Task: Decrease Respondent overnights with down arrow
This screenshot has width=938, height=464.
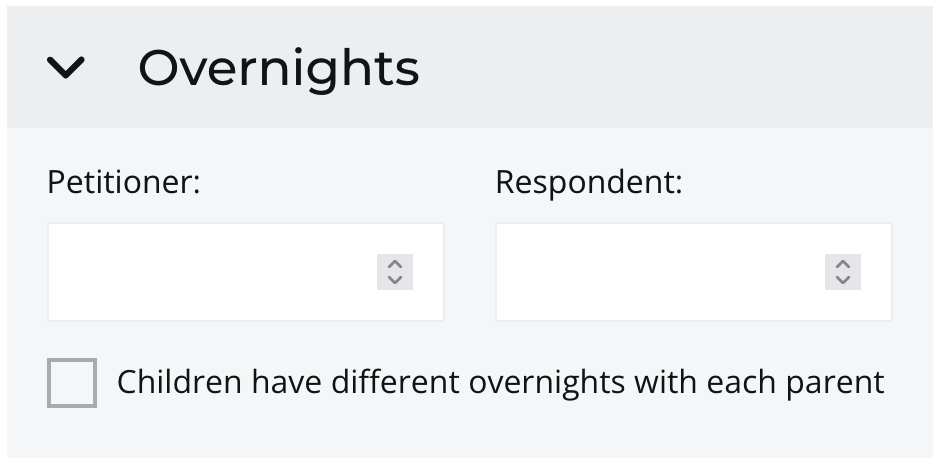Action: pos(843,280)
